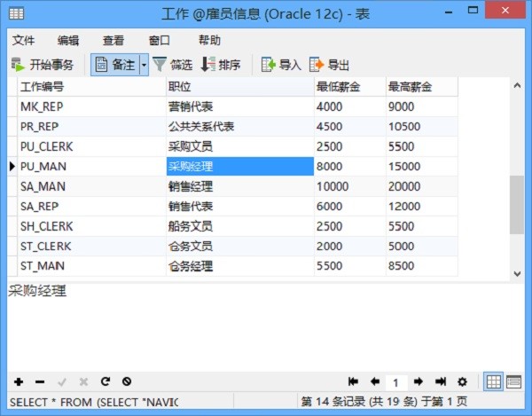Expand the 备注 dropdown arrow
The image size is (532, 416).
[x=144, y=65]
